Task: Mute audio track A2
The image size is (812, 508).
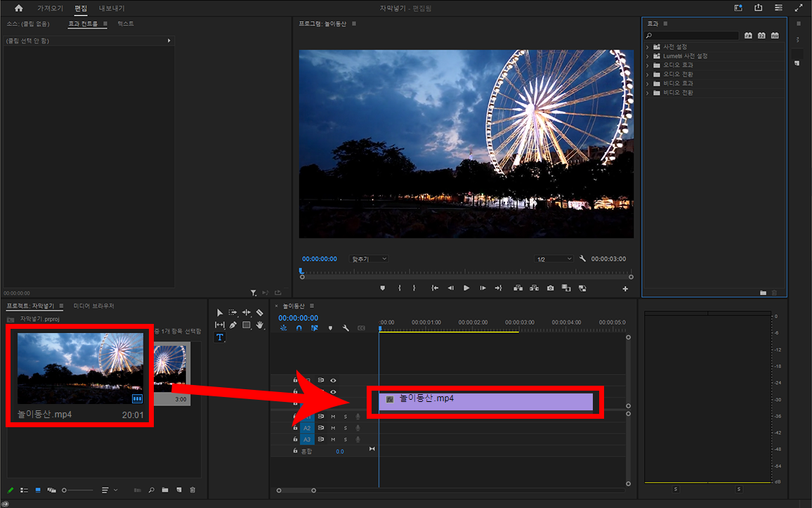Action: [333, 428]
